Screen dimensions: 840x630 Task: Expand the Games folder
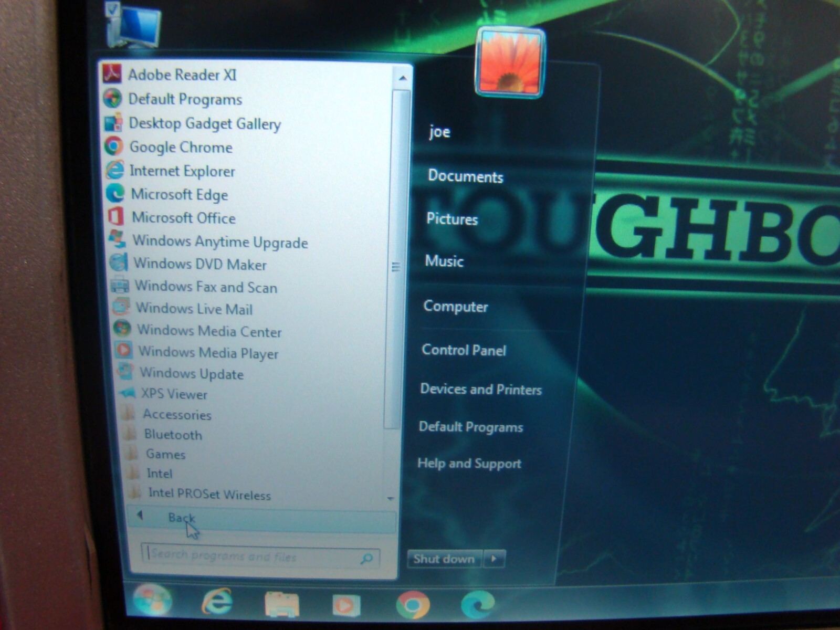tap(156, 454)
